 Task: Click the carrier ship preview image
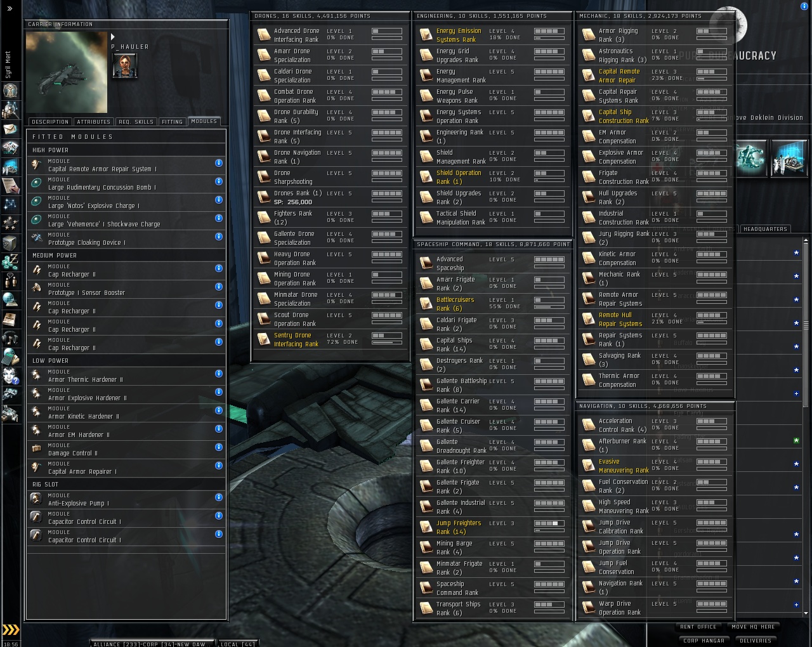click(x=67, y=72)
